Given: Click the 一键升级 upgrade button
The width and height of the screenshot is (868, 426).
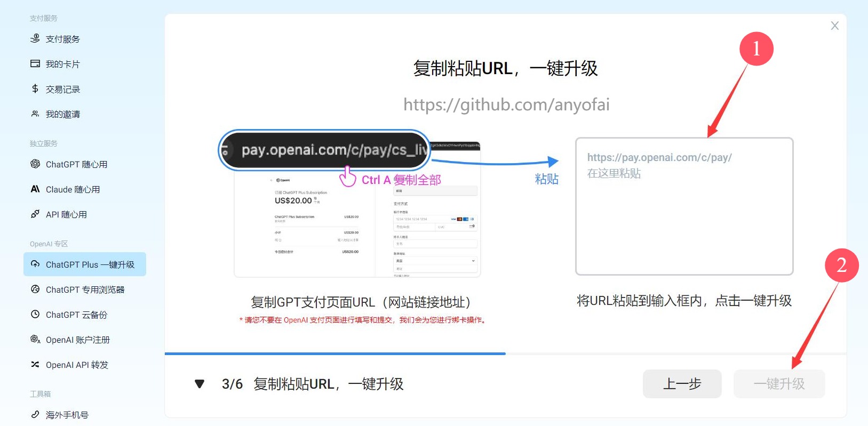Looking at the screenshot, I should [779, 384].
